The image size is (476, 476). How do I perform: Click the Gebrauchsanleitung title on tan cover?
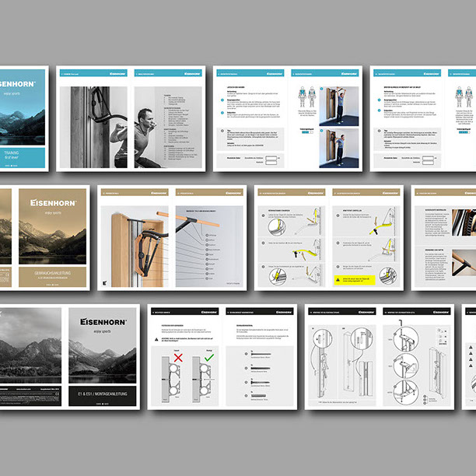point(53,274)
